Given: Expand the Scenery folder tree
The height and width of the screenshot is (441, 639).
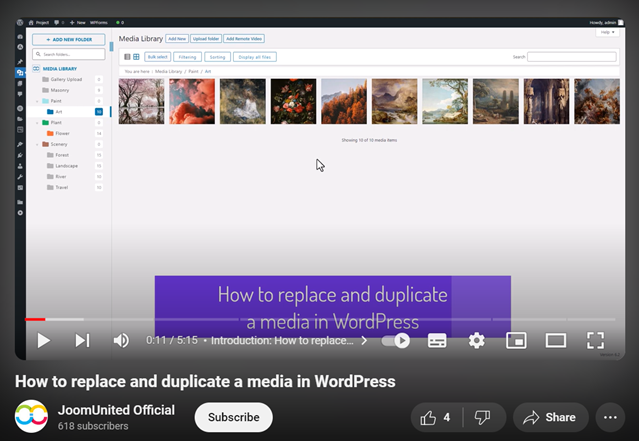Looking at the screenshot, I should 37,144.
